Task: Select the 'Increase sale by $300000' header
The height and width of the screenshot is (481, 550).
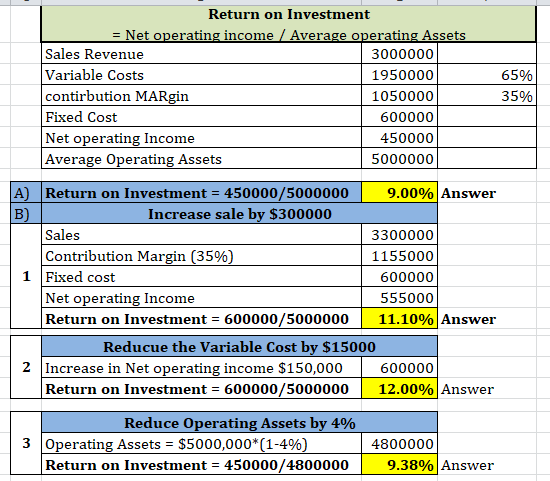Action: pos(240,213)
